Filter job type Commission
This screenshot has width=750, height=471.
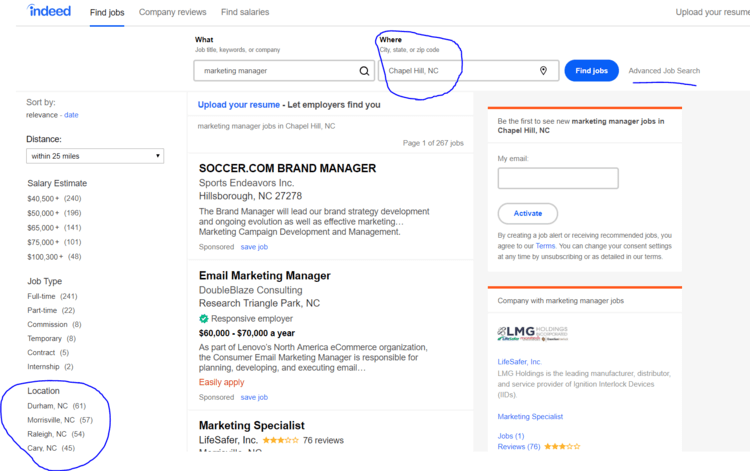pos(54,324)
